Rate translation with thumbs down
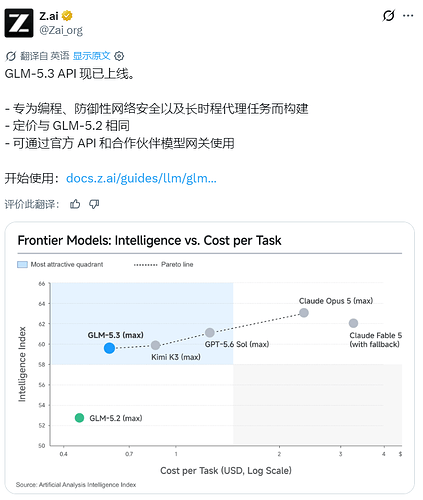This screenshot has height=500, width=423. pyautogui.click(x=94, y=204)
